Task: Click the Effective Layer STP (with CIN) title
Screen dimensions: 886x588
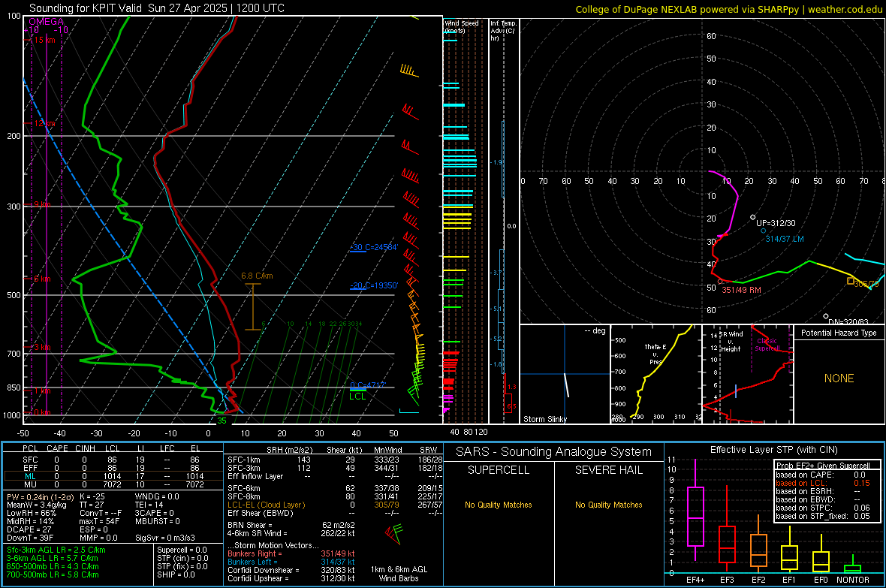Action: click(x=773, y=450)
